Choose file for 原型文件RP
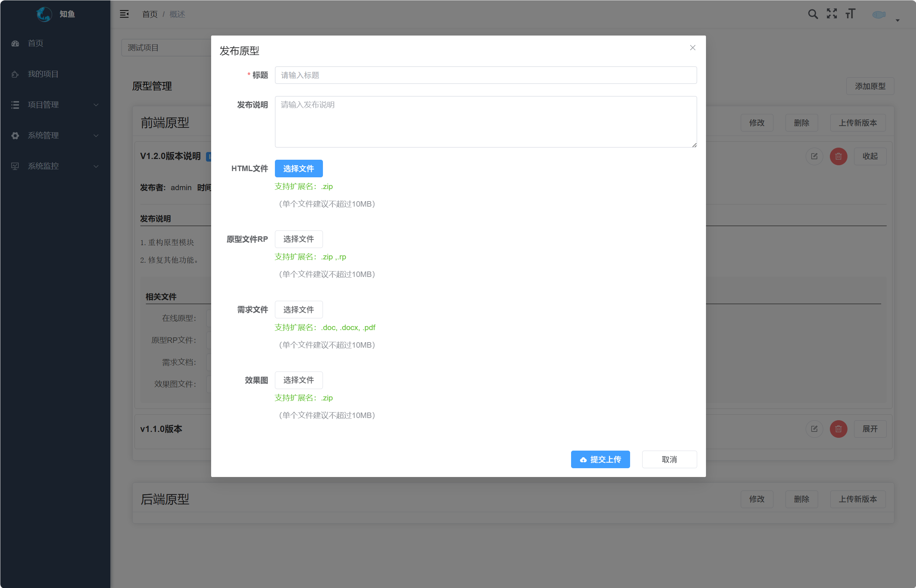 point(298,239)
